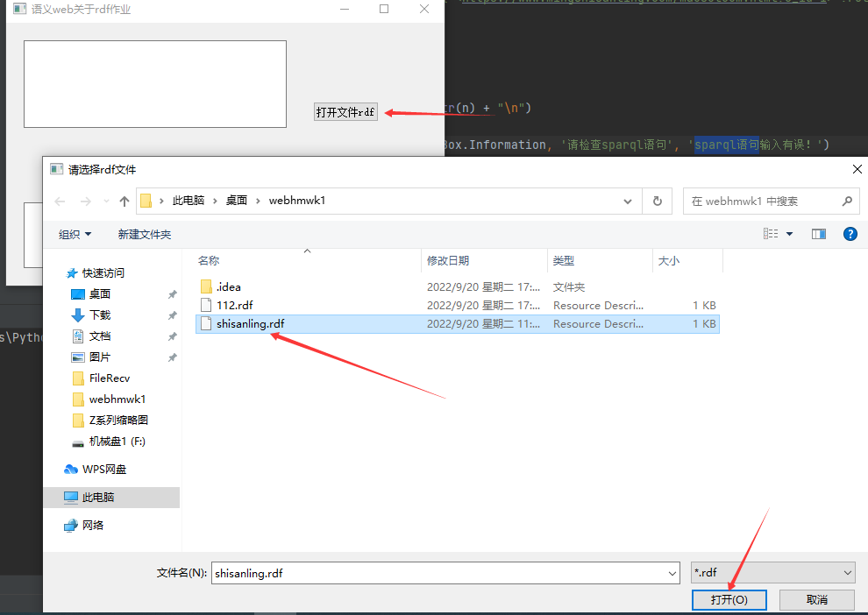Select Z系列缩略图 folder in navigation pane
This screenshot has width=868, height=615.
[x=118, y=420]
